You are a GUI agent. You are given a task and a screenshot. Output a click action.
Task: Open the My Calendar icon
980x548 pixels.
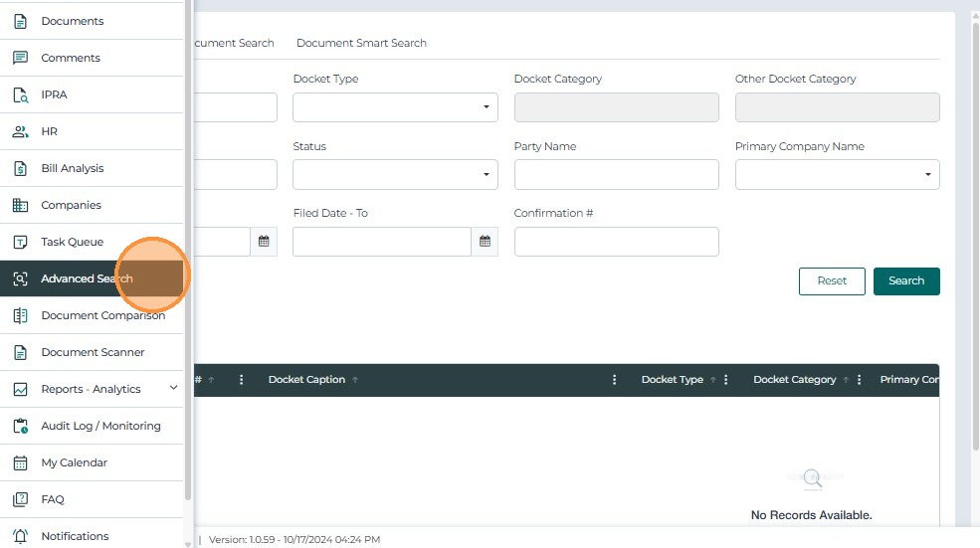(x=20, y=462)
